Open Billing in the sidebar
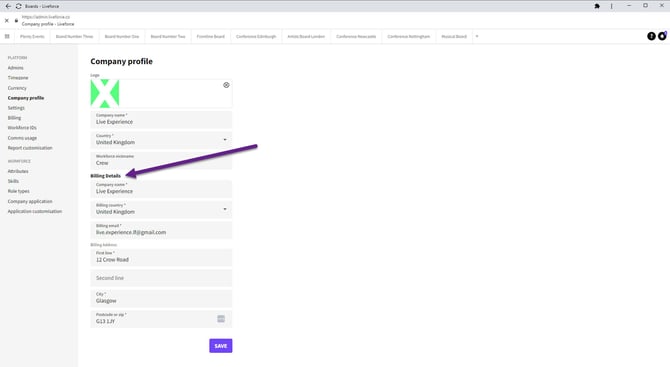The height and width of the screenshot is (367, 670). (x=14, y=117)
